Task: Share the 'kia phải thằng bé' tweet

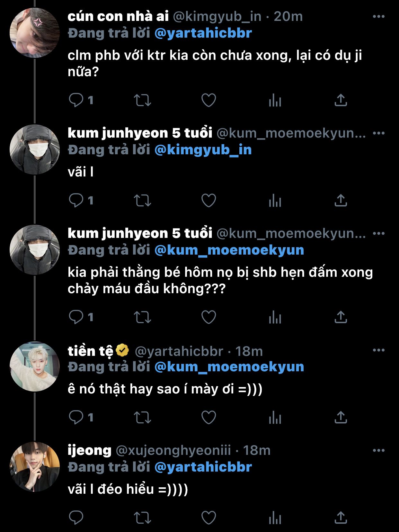Action: (x=341, y=317)
